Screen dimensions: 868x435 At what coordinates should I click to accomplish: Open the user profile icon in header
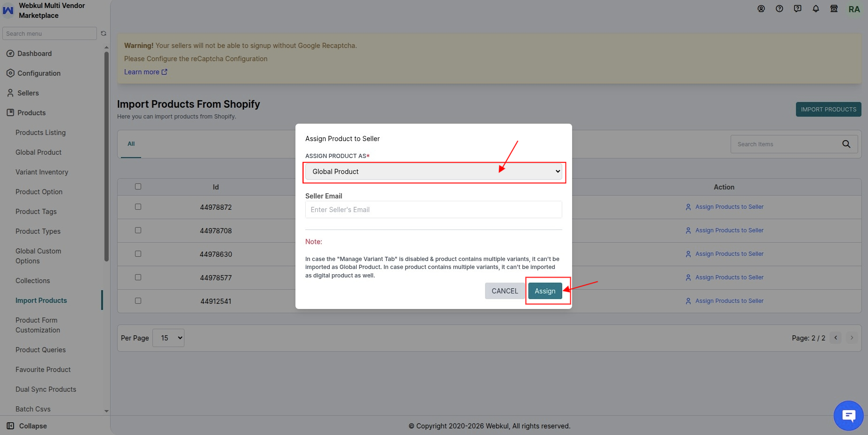coord(761,8)
